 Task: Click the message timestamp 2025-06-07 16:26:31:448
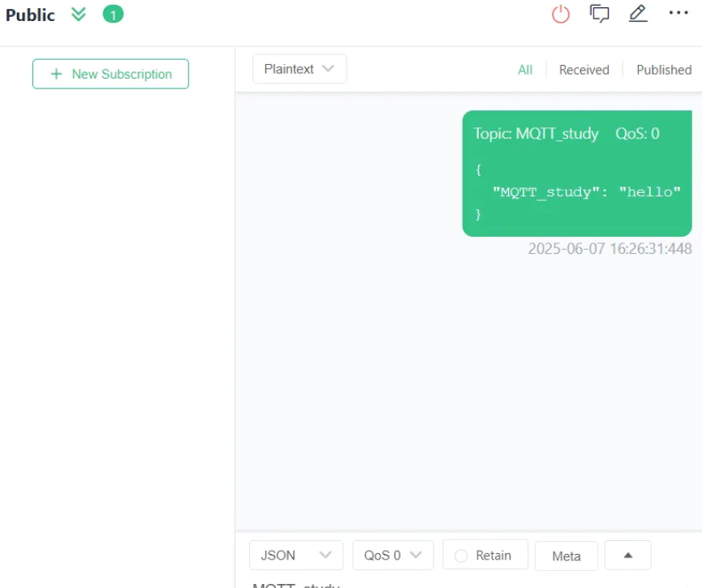pos(609,249)
